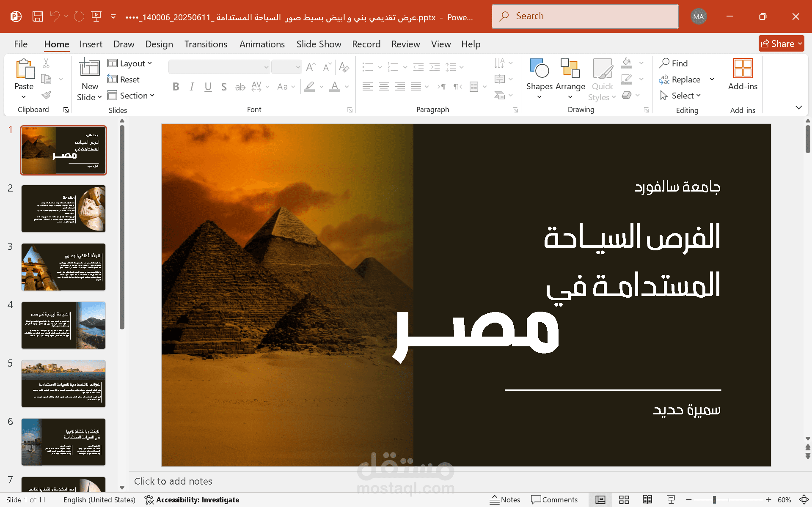Viewport: 812px width, 507px height.
Task: Select the Format Painter brush
Action: (47, 95)
